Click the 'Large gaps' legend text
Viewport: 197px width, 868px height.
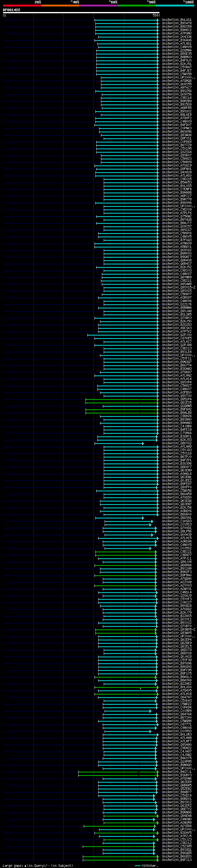(13, 865)
